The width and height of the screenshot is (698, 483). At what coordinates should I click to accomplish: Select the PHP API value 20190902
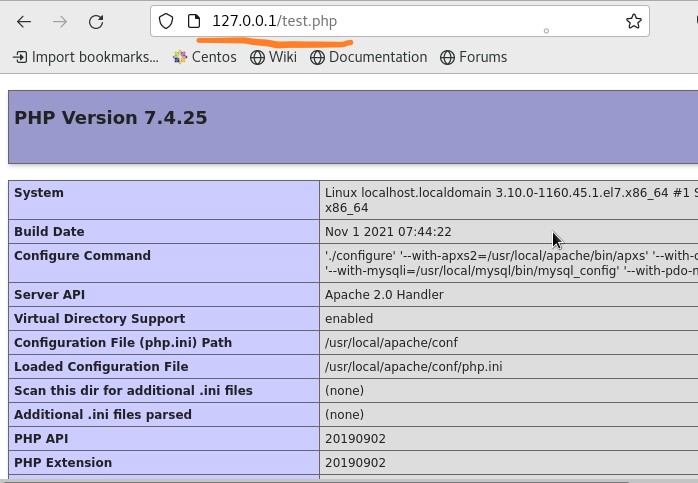coord(355,438)
